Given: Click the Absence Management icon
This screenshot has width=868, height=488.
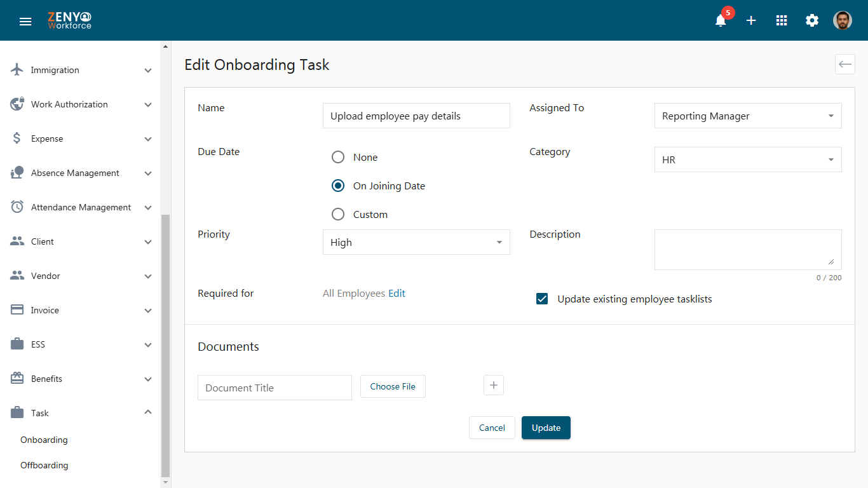Looking at the screenshot, I should click(x=17, y=173).
